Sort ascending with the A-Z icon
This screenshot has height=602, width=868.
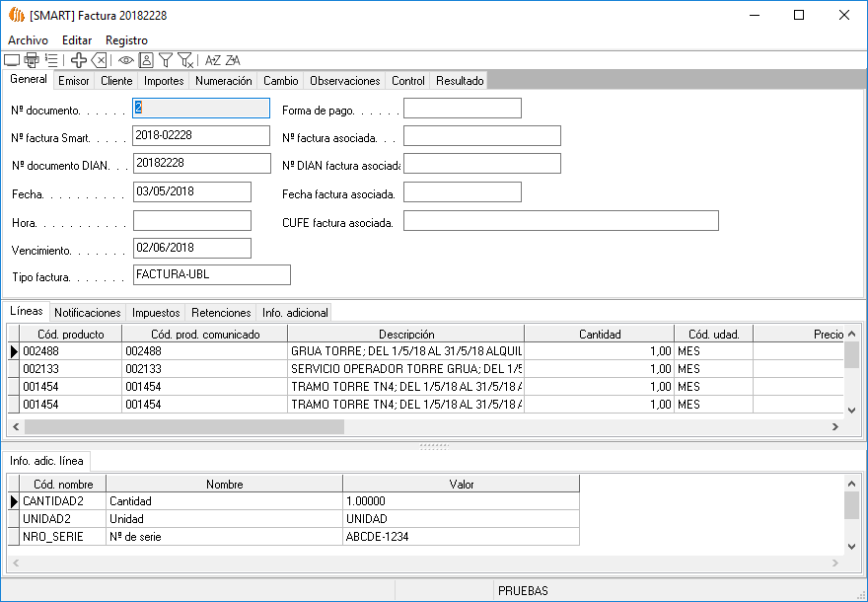coord(212,60)
